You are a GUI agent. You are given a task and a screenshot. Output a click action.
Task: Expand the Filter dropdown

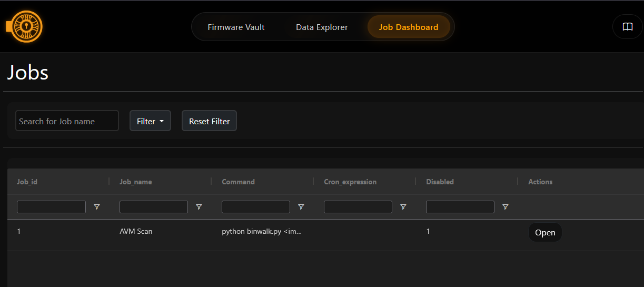point(150,121)
